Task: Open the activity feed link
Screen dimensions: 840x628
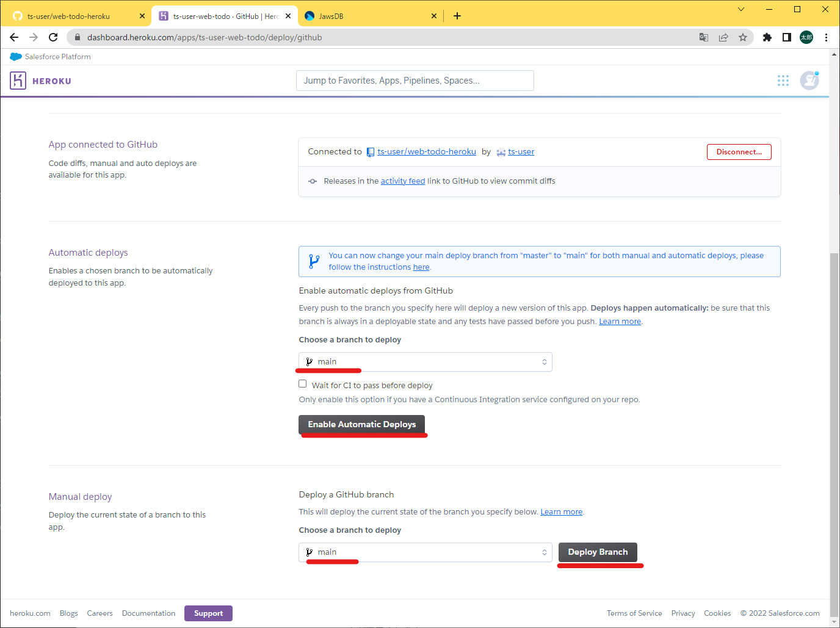Action: [x=403, y=181]
